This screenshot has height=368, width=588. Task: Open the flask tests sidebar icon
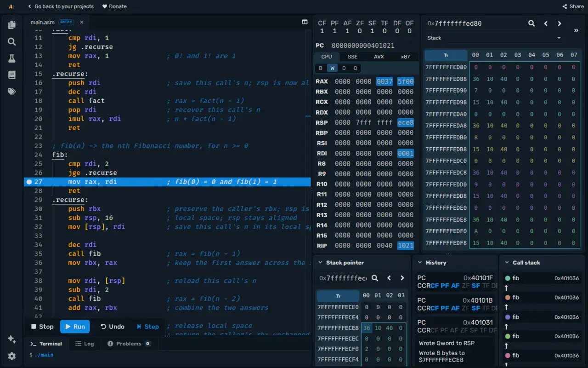[x=12, y=58]
